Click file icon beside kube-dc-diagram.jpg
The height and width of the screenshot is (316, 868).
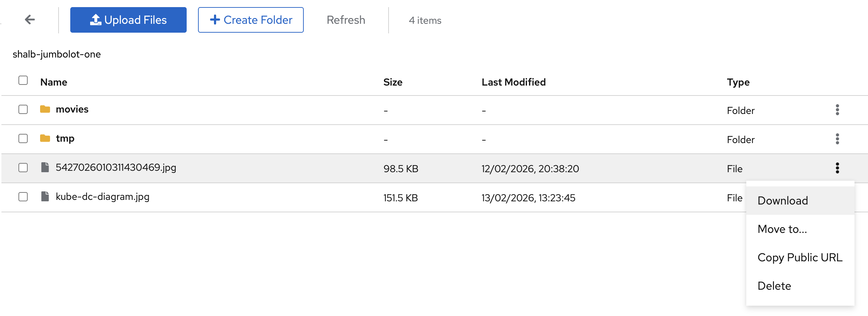[45, 197]
